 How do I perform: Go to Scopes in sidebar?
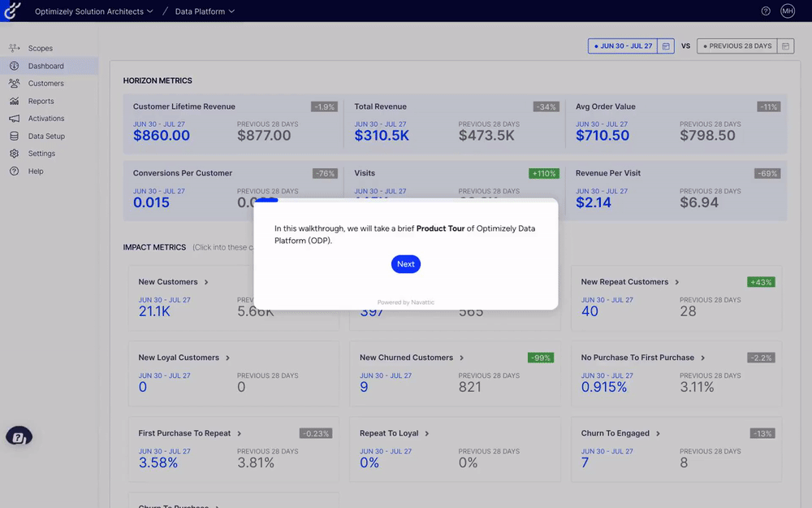pos(50,48)
